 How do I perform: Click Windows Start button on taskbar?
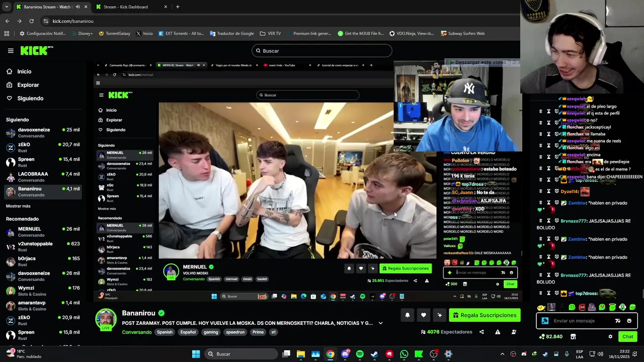point(196,354)
